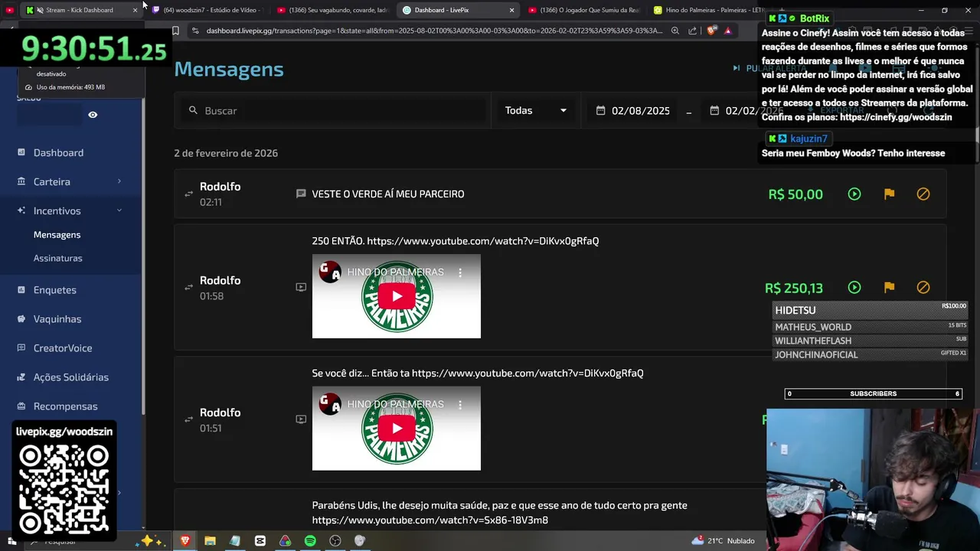Open weather widget 21°C Nublado

coord(723,541)
